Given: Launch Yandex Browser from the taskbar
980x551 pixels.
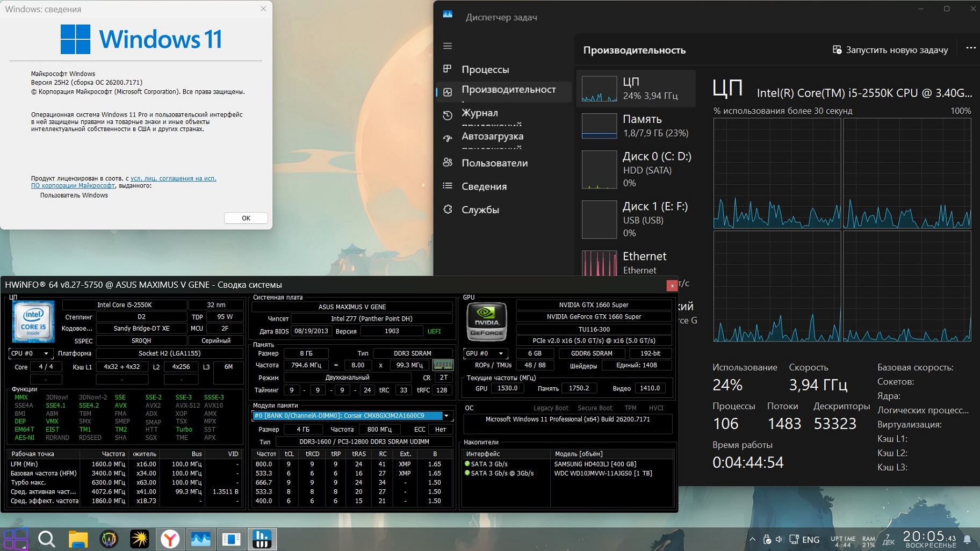Looking at the screenshot, I should tap(170, 539).
